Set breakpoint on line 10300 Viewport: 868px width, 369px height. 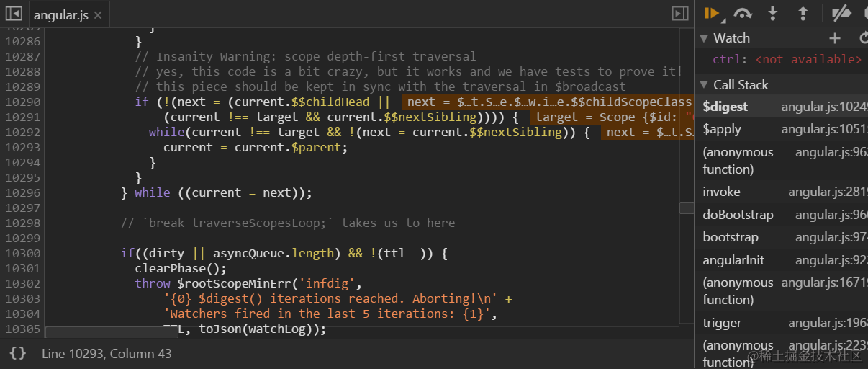22,253
